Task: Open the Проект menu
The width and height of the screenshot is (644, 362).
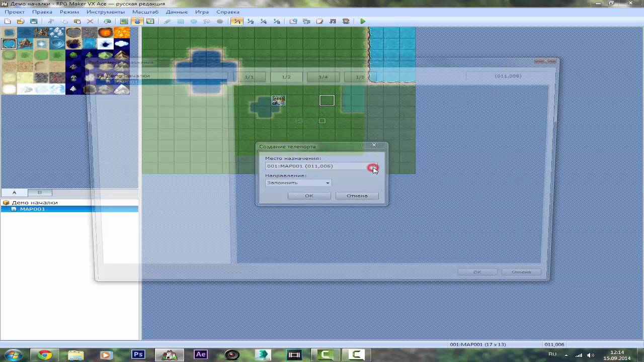Action: tap(15, 12)
